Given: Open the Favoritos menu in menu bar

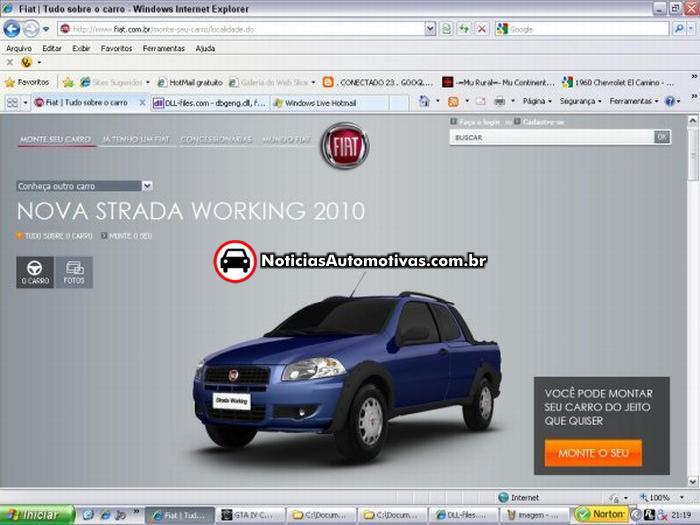Looking at the screenshot, I should click(117, 48).
